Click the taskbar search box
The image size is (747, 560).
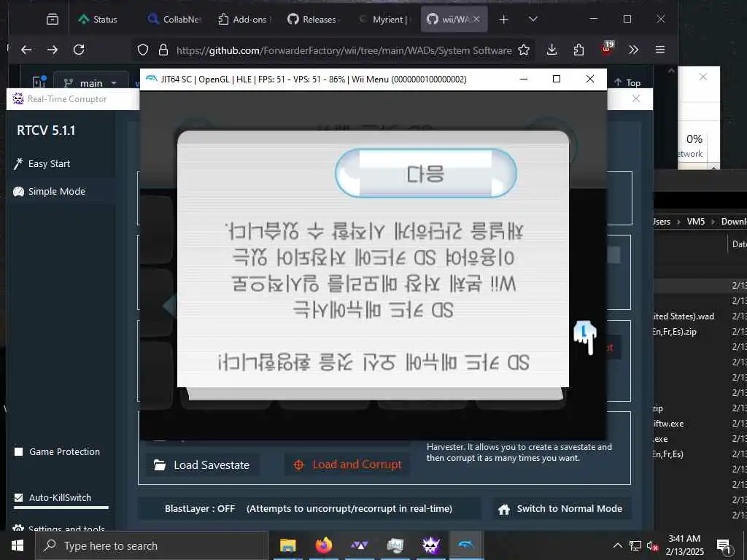point(150,545)
